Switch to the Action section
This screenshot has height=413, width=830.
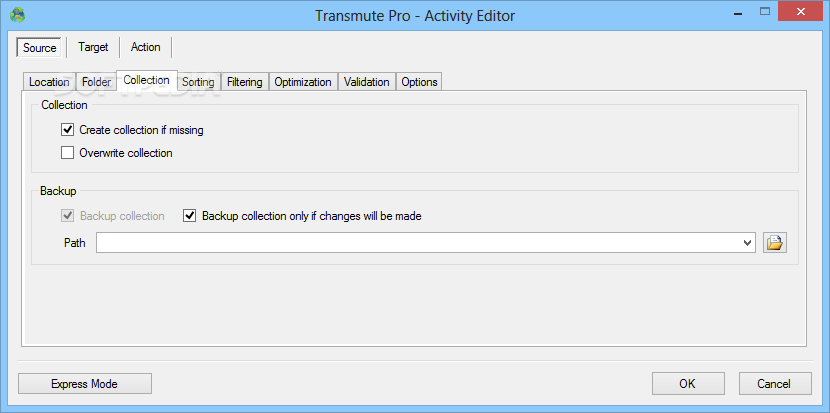tap(146, 47)
